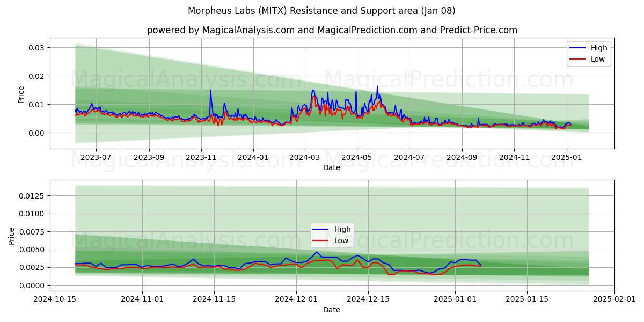Click the '0.01' y-axis label on top chart
644x322 pixels.
coord(36,105)
